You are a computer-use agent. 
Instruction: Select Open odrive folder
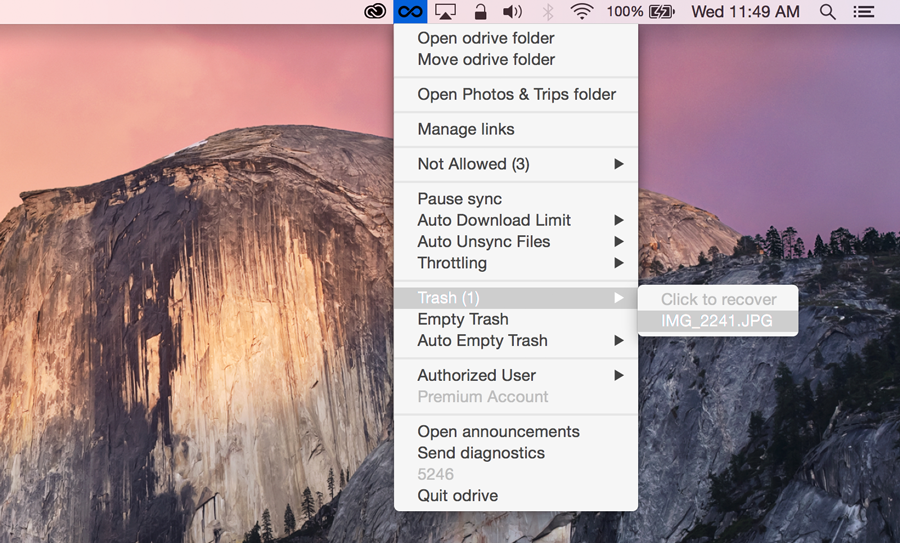(x=515, y=38)
